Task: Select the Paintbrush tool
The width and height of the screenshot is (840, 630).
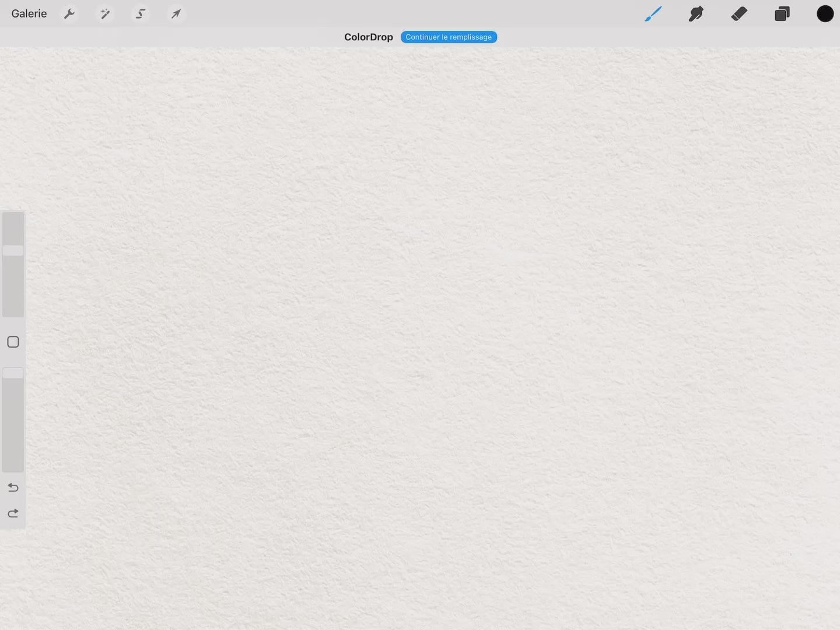Action: 653,13
